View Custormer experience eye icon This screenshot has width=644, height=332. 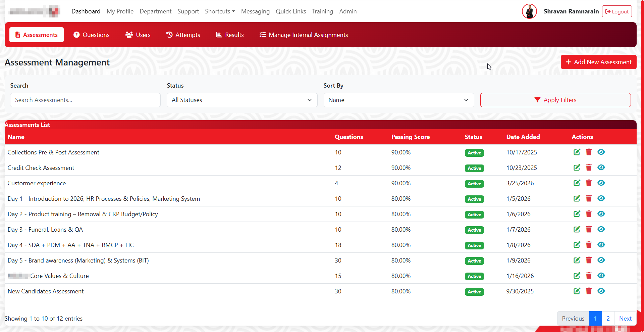(601, 183)
